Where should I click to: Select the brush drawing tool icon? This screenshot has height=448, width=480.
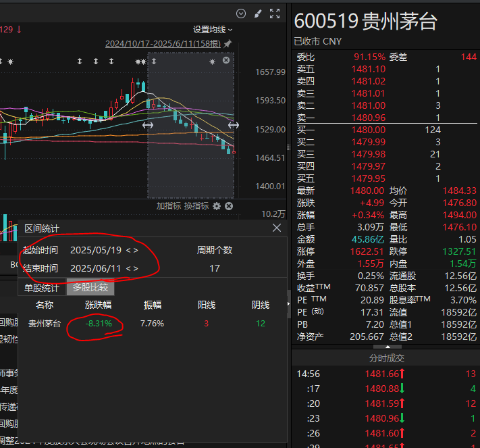[x=258, y=14]
